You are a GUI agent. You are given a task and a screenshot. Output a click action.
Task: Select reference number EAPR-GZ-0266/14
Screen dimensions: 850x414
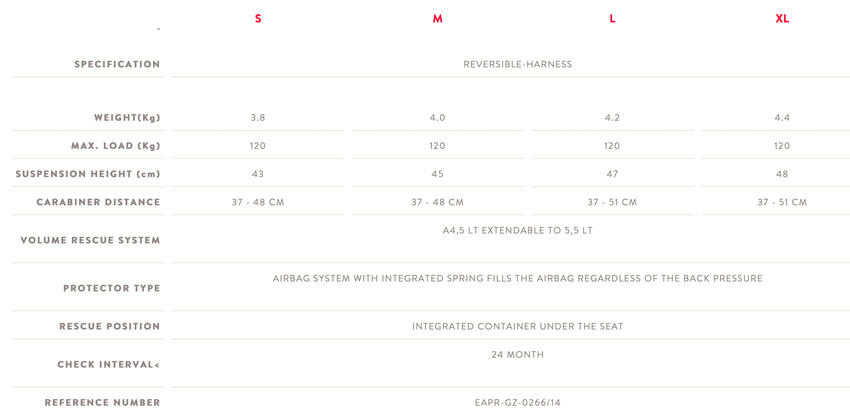(518, 403)
